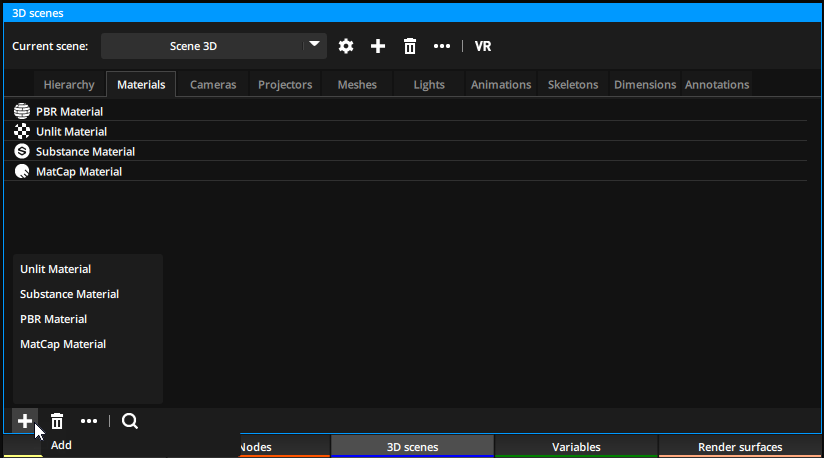Screen dimensions: 824x458
Task: Open the Variables bottom panel tab
Action: (x=576, y=447)
